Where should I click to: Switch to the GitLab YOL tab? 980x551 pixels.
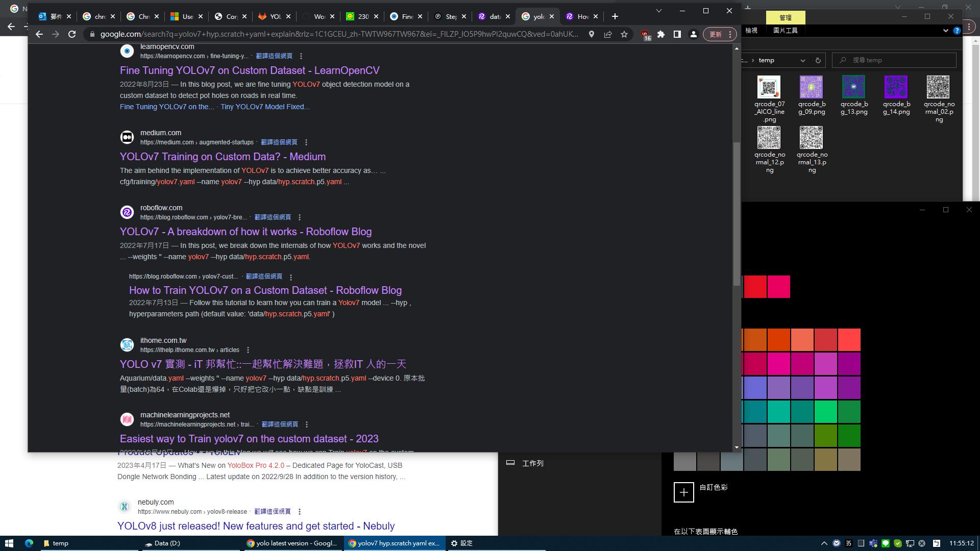[x=275, y=16]
